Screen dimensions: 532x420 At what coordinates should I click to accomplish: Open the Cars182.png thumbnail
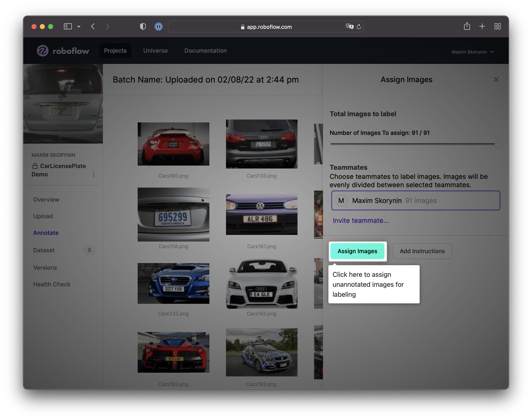(173, 352)
